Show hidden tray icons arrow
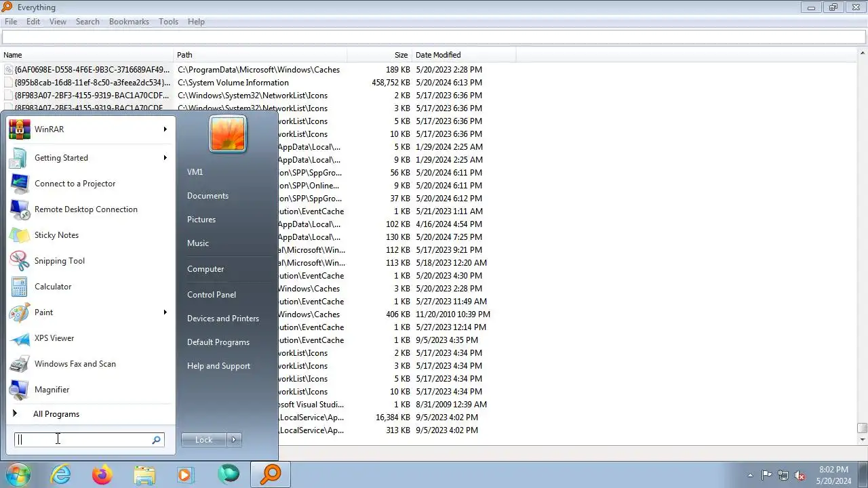 pos(750,475)
